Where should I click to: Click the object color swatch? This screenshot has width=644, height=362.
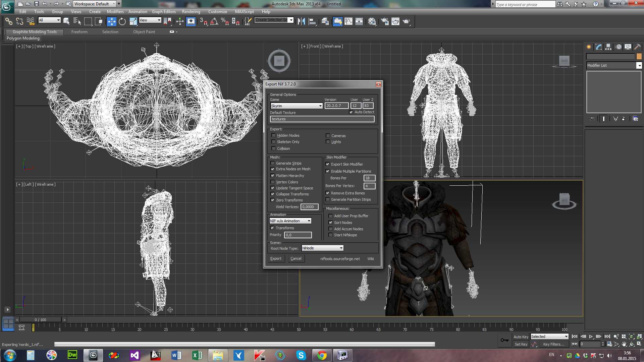[x=639, y=56]
